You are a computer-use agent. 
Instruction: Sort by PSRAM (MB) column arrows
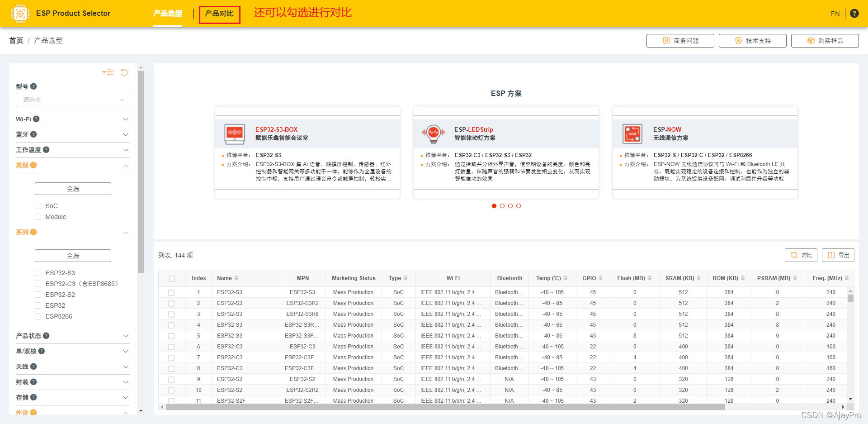(x=795, y=278)
